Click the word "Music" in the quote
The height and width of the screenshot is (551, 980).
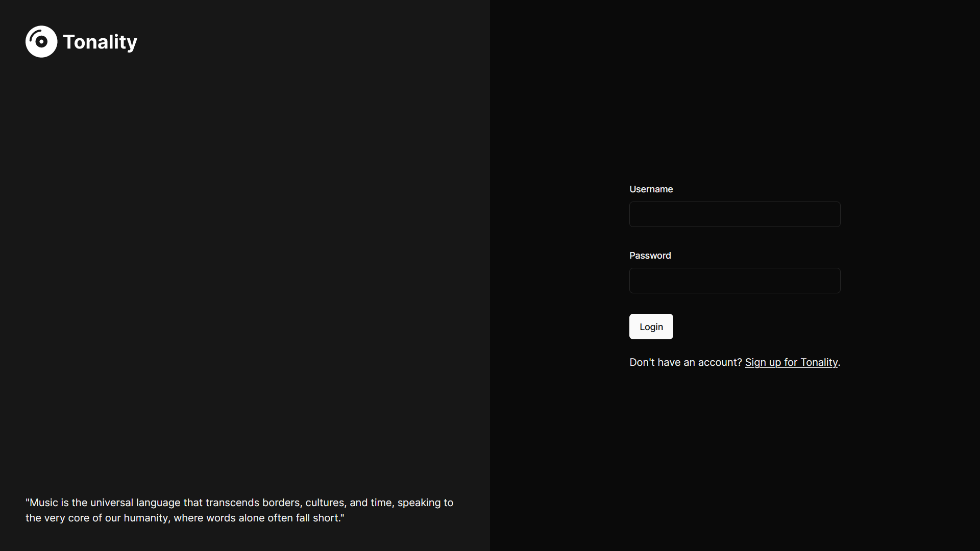pos(44,503)
